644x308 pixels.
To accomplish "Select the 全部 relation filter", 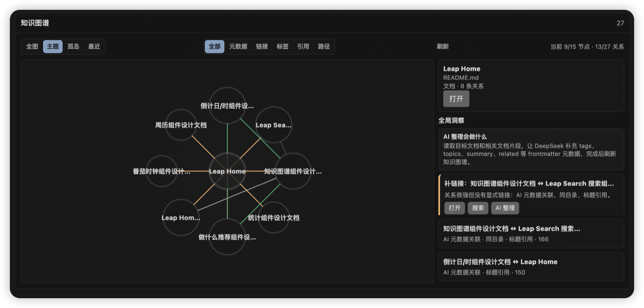I will point(215,47).
